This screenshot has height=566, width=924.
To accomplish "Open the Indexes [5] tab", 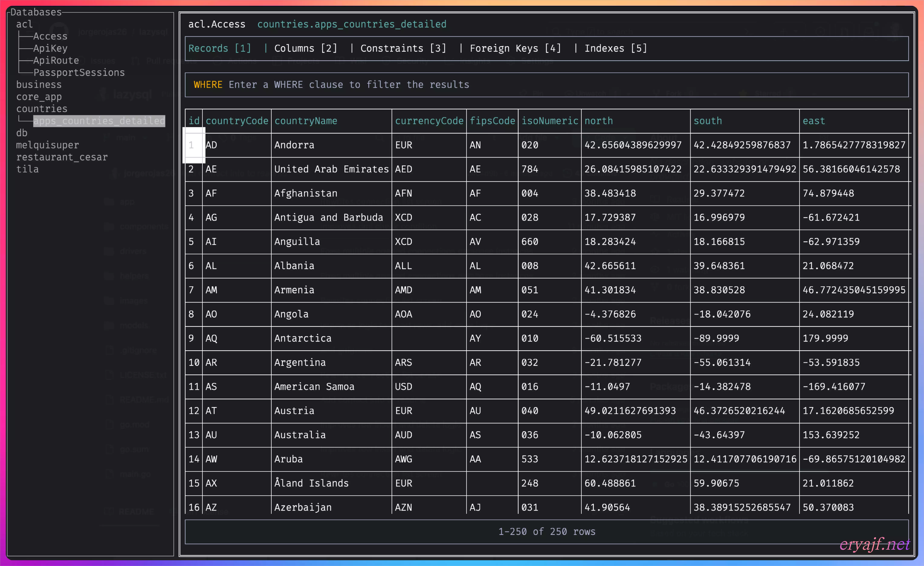I will pyautogui.click(x=616, y=48).
